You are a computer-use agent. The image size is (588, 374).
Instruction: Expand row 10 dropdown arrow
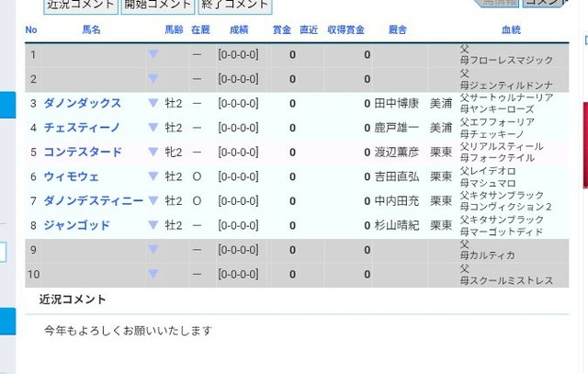(153, 274)
